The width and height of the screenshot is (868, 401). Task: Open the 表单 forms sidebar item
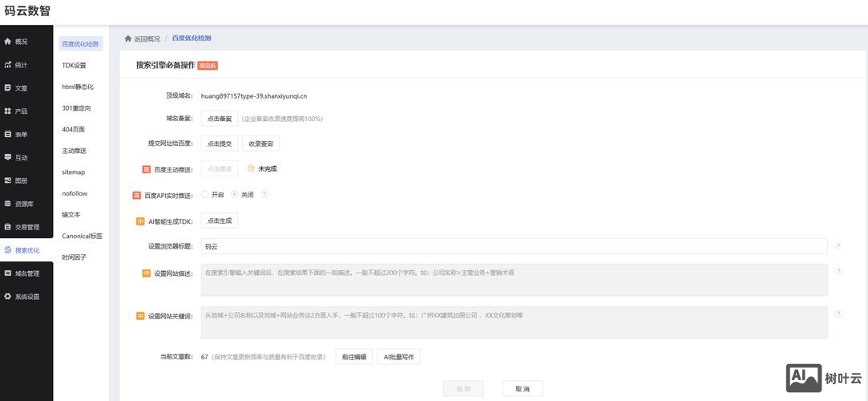tap(26, 134)
